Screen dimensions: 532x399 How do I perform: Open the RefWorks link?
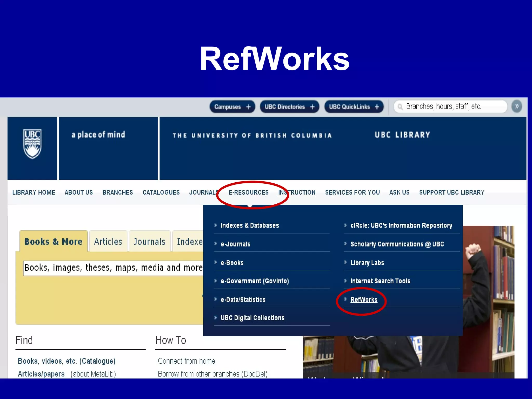coord(364,300)
